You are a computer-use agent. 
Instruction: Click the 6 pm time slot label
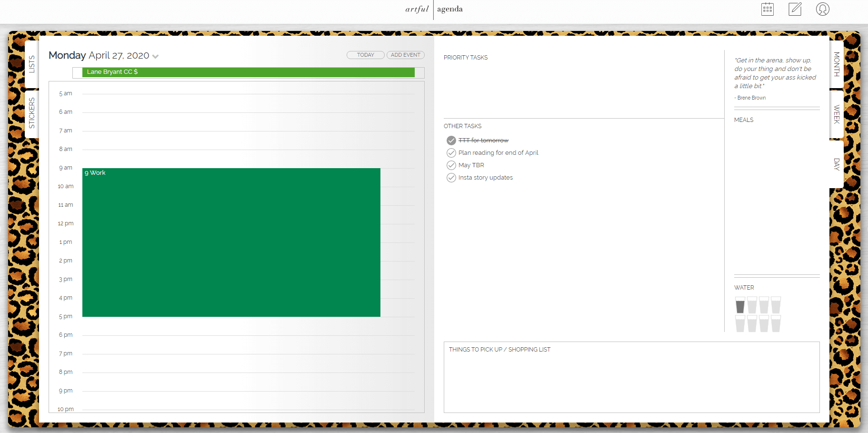click(x=66, y=335)
